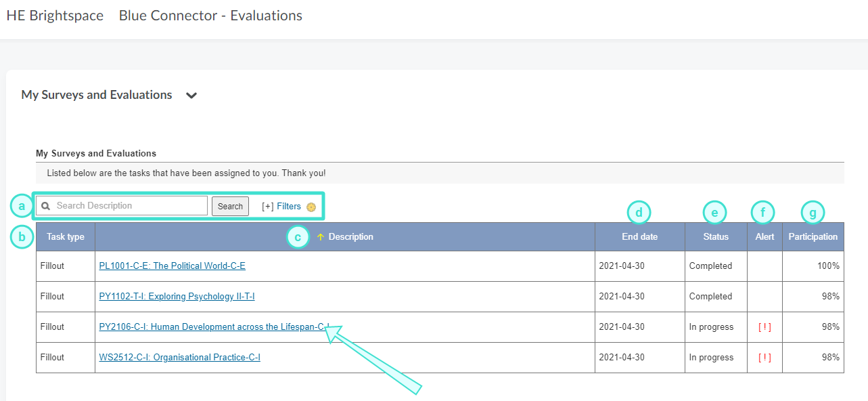Click alert icon for Human Development row
This screenshot has height=401, width=868.
point(764,327)
